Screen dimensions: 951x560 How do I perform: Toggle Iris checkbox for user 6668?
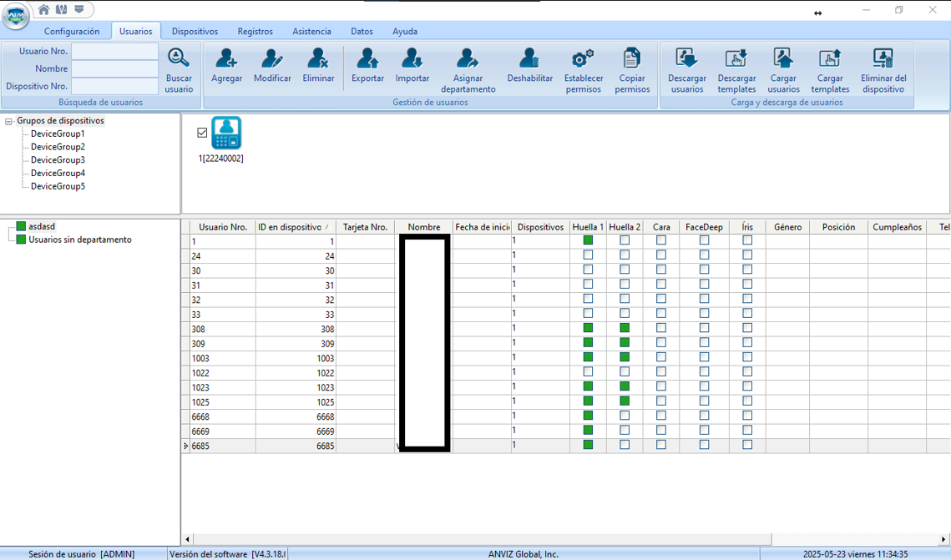747,416
